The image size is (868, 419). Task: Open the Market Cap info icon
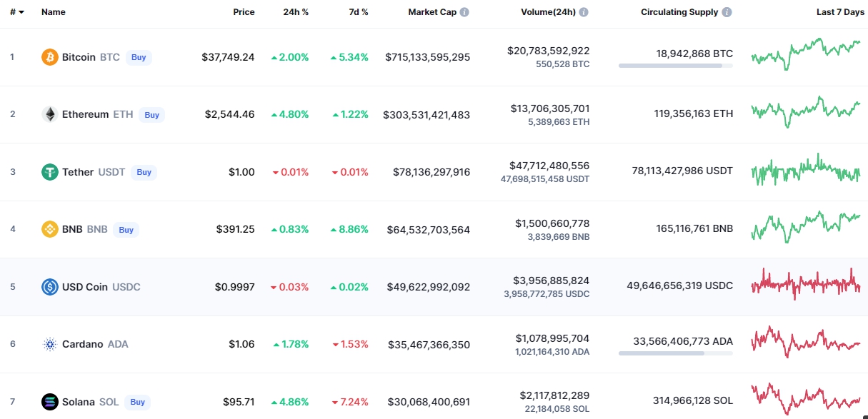pyautogui.click(x=464, y=13)
